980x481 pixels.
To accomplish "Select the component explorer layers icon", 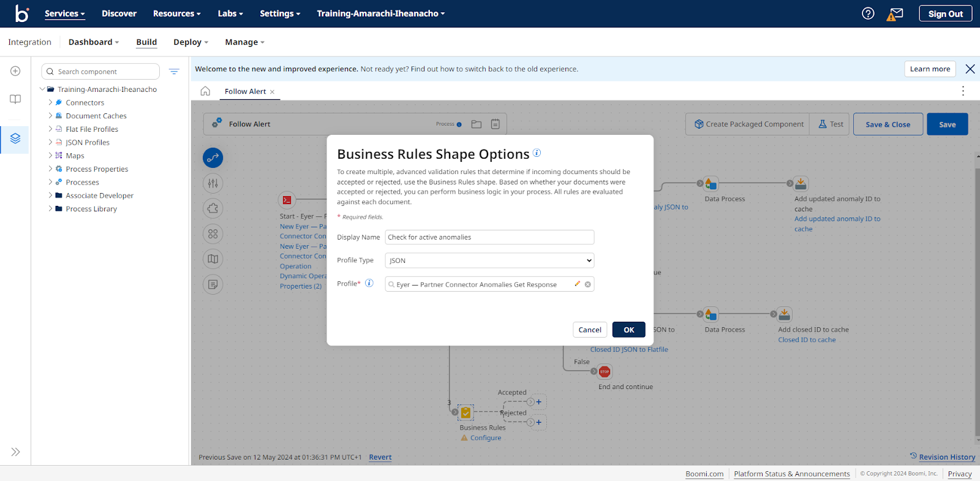I will [x=15, y=138].
